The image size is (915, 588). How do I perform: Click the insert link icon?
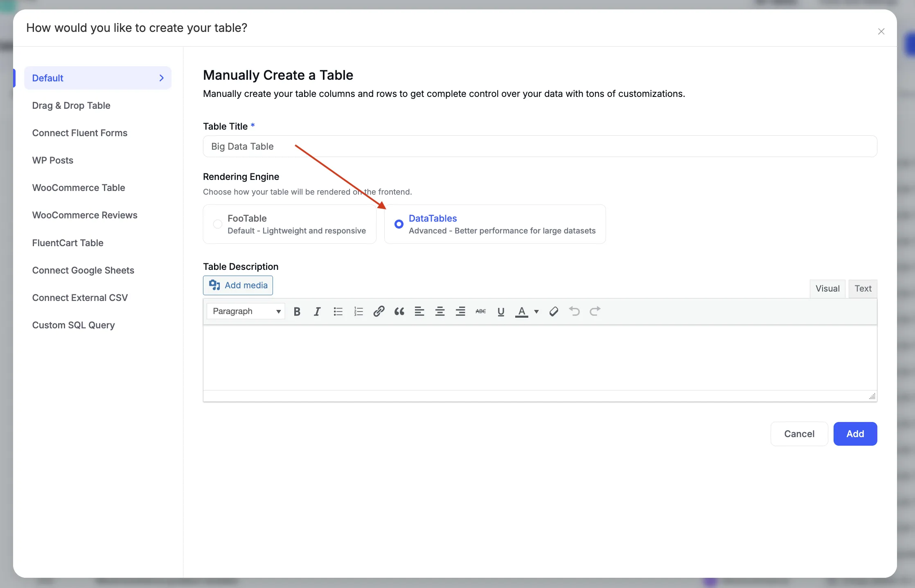pyautogui.click(x=379, y=312)
